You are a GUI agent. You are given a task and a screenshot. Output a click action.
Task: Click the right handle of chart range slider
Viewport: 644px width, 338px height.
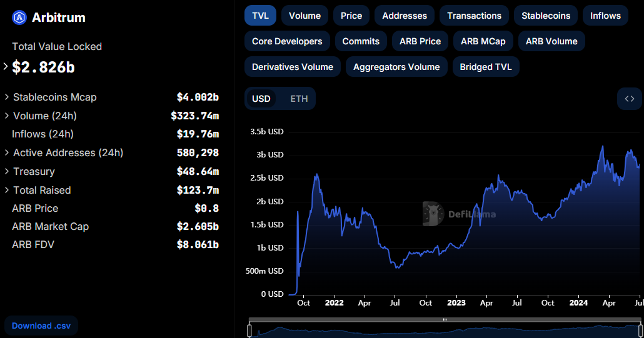[640, 331]
